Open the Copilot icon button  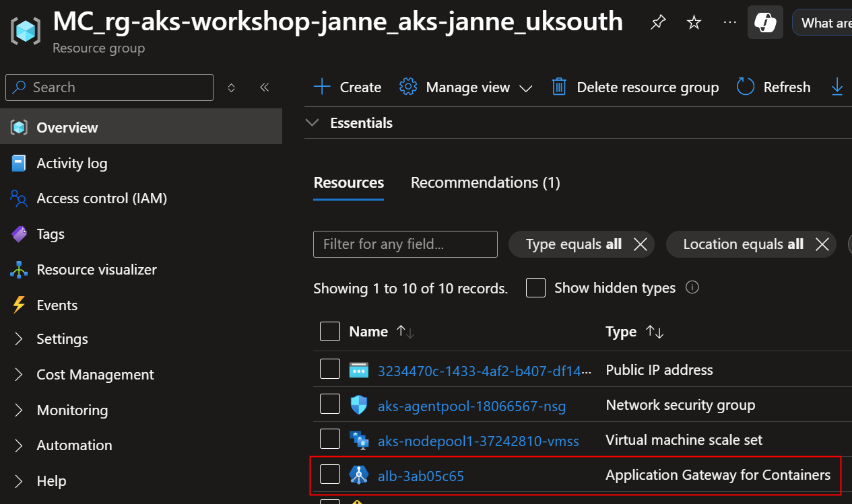point(765,22)
